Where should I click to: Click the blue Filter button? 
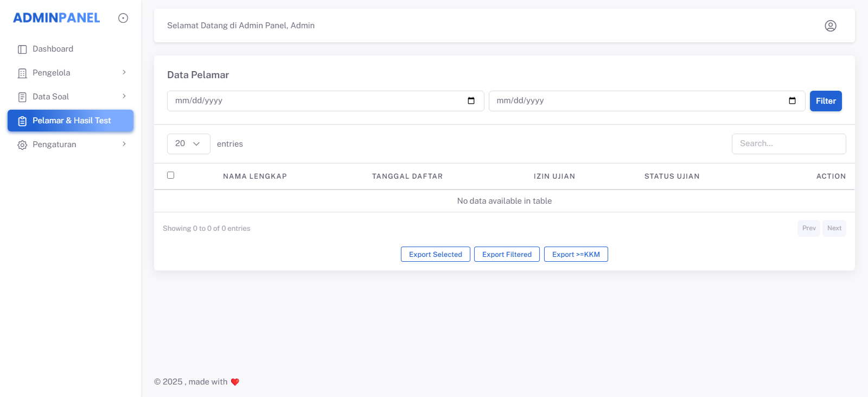826,101
